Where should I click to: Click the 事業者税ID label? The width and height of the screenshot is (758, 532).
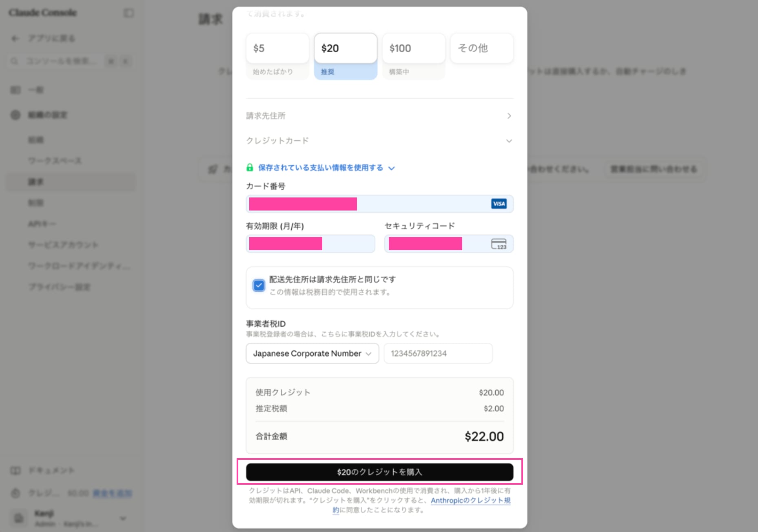(x=266, y=324)
